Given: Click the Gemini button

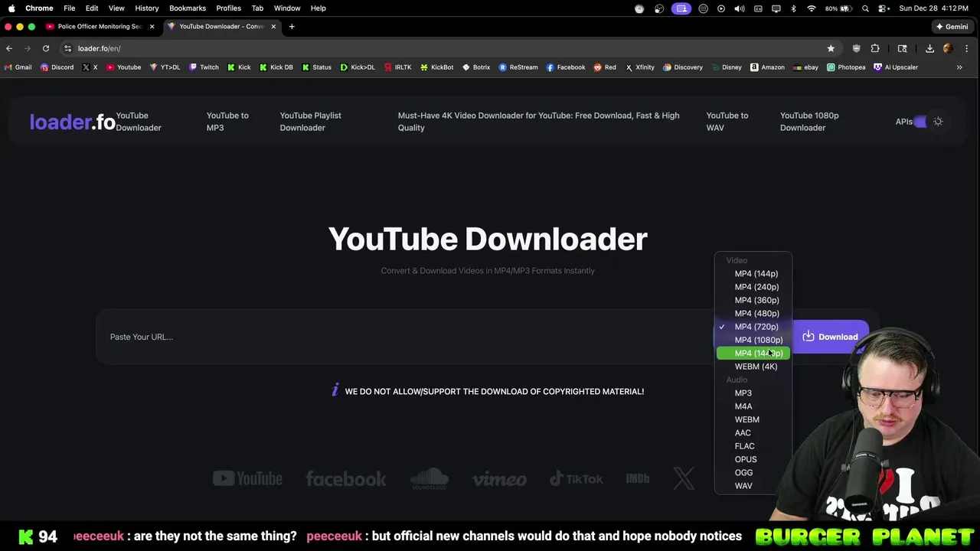Looking at the screenshot, I should click(952, 27).
